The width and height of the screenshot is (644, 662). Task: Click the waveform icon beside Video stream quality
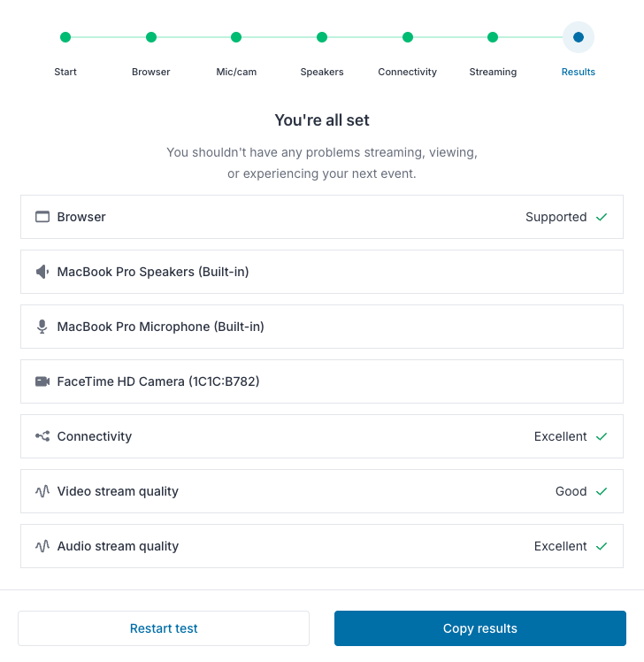[x=42, y=491]
